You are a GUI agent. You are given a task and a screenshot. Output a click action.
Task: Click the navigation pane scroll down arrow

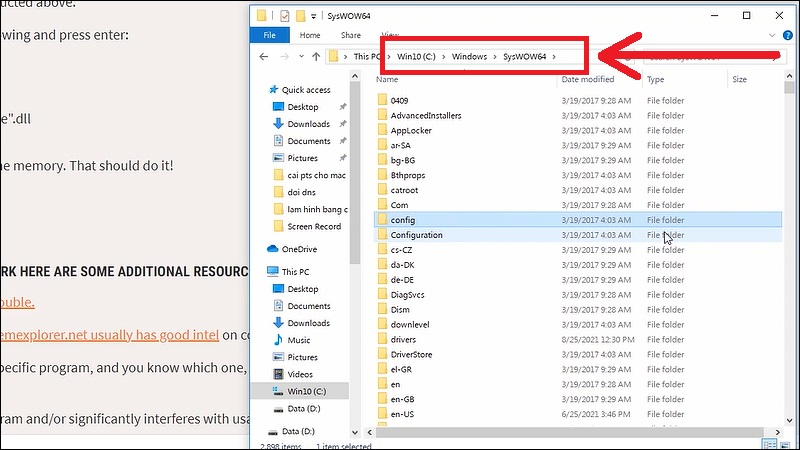(355, 432)
